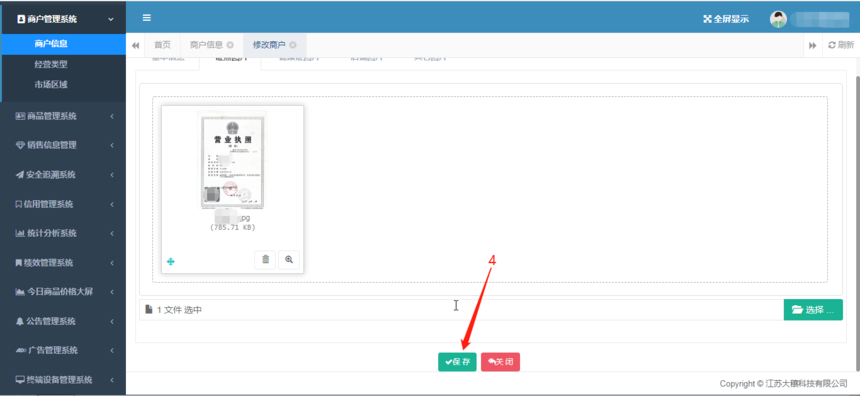Delete the uploaded license image via trash icon
Viewport: 860px width, 396px height.
265,259
